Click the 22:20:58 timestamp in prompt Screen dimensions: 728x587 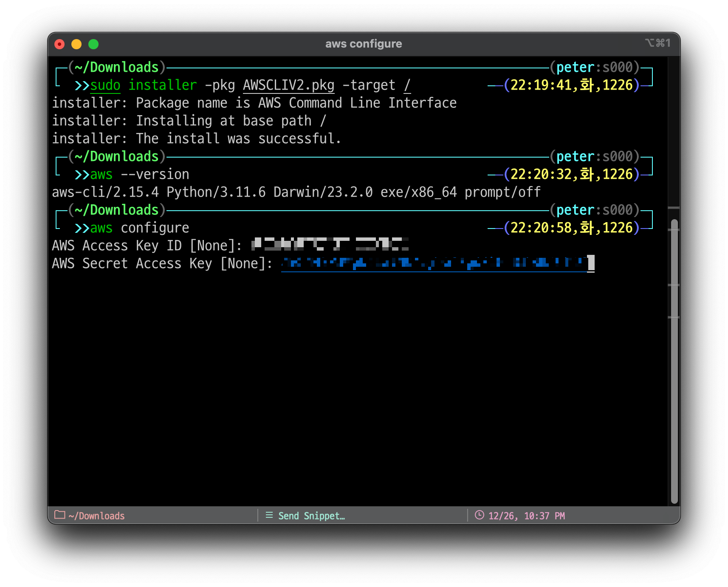pyautogui.click(x=541, y=228)
